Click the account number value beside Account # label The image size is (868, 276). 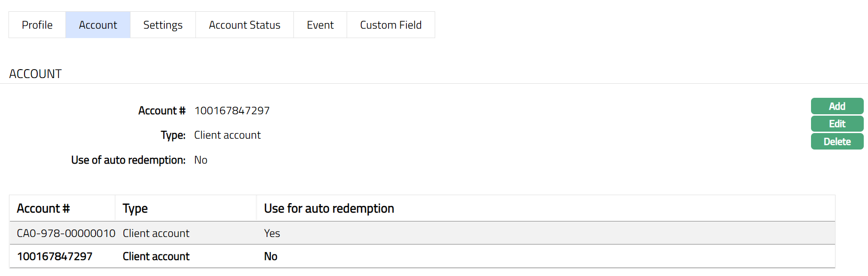232,110
